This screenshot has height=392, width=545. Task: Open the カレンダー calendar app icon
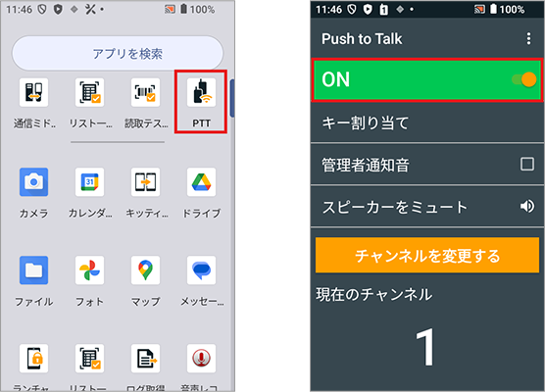coord(89,182)
